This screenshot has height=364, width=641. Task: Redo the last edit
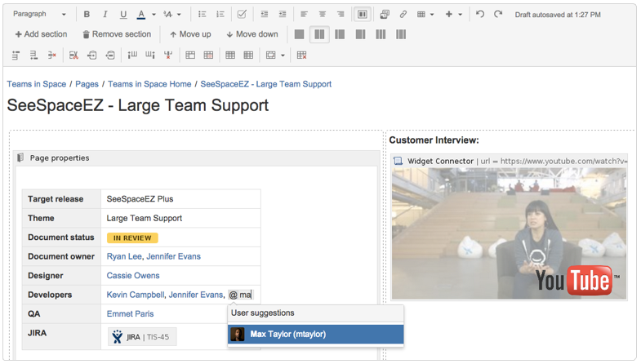click(x=498, y=15)
